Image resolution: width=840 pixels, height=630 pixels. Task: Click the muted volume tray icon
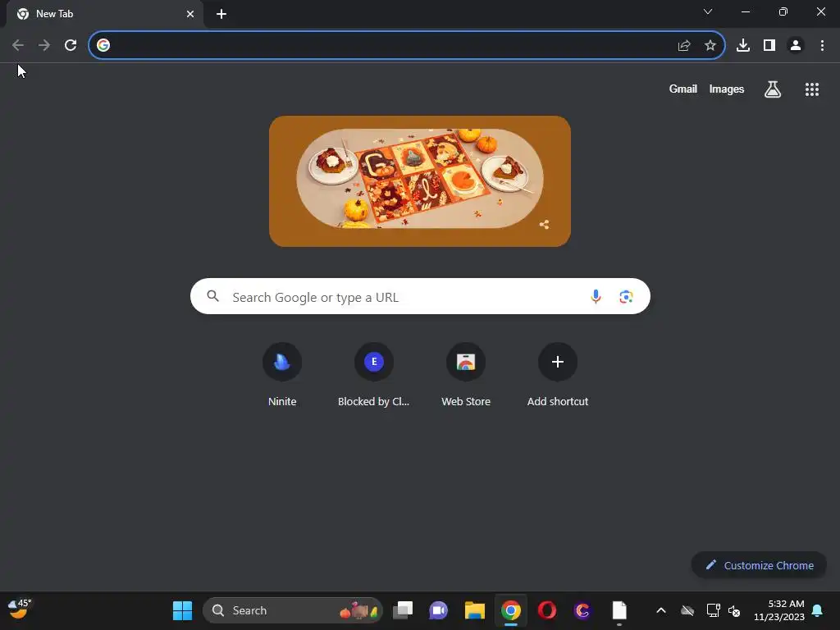[734, 610]
